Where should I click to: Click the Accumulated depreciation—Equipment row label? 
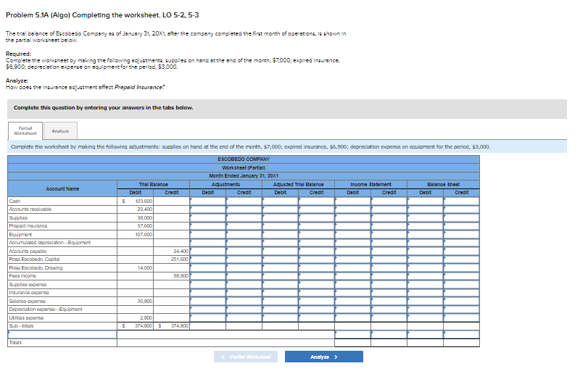[50, 243]
